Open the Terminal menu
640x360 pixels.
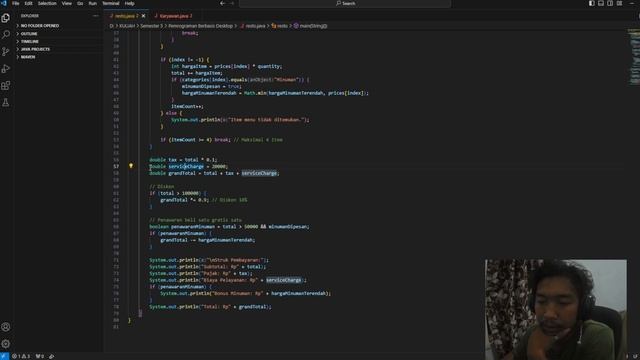click(111, 3)
